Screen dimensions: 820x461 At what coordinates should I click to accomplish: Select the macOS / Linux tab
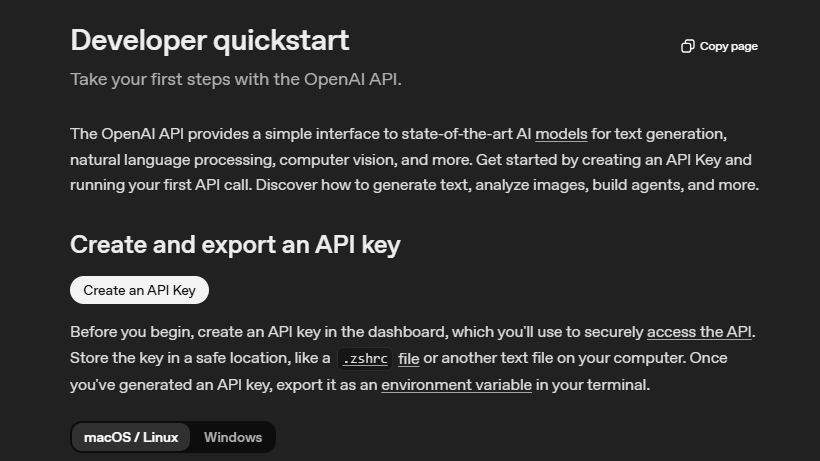pos(131,437)
